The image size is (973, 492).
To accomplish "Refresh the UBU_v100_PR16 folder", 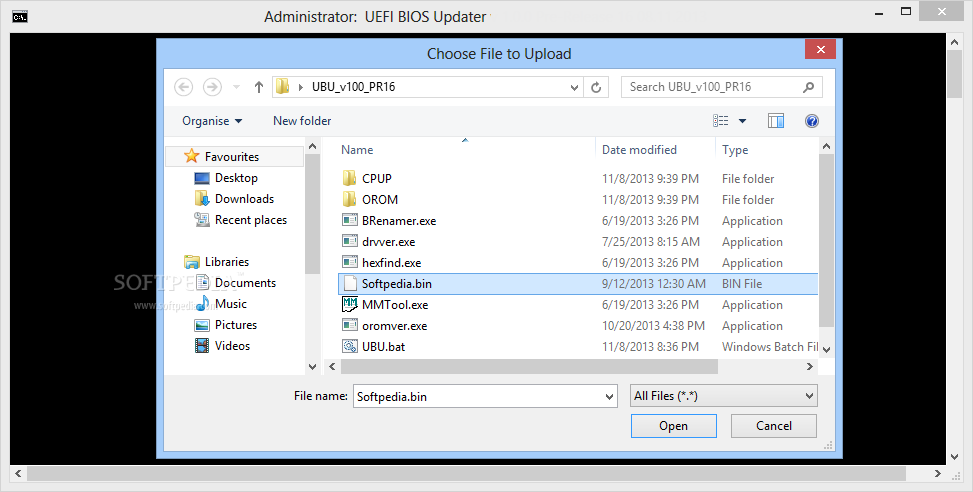I will click(x=596, y=87).
